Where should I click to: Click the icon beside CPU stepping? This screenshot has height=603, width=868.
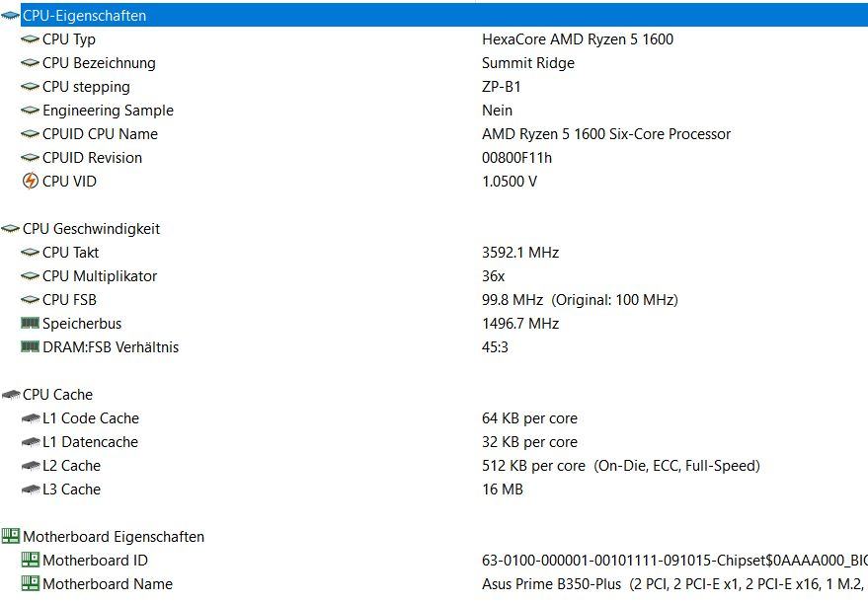tap(30, 87)
